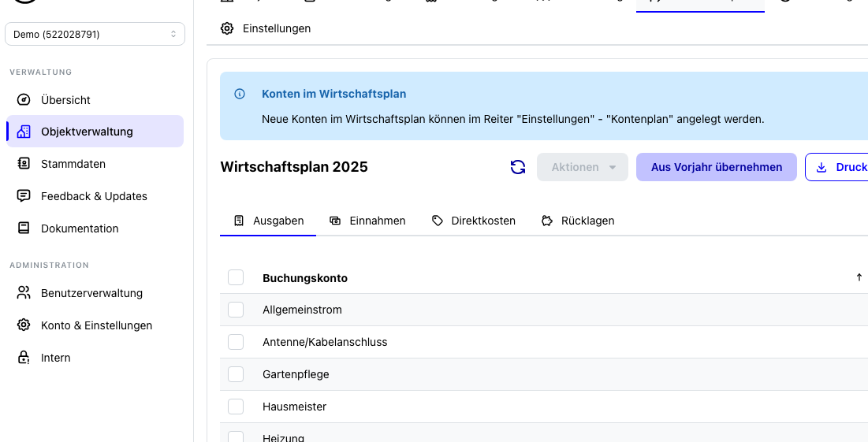Click the Dokumentation book icon
The height and width of the screenshot is (442, 868).
(24, 228)
